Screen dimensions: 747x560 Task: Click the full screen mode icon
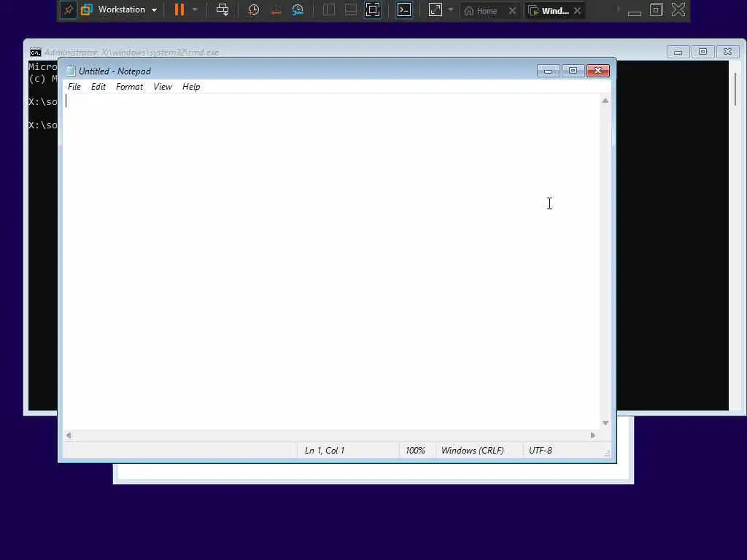coord(373,10)
